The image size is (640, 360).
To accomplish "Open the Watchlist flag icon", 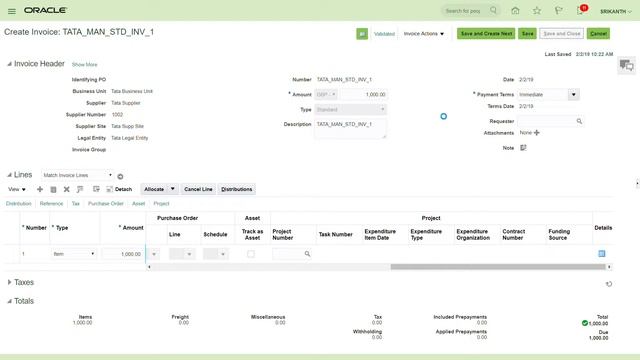I will [558, 11].
